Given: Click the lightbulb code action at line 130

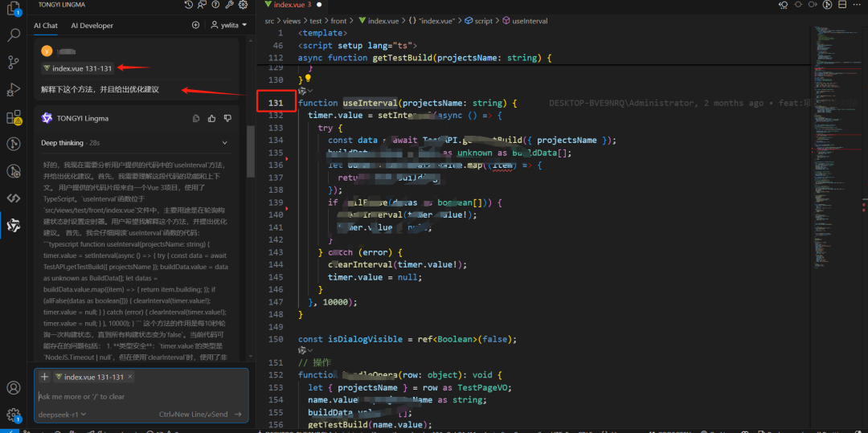Looking at the screenshot, I should point(309,79).
